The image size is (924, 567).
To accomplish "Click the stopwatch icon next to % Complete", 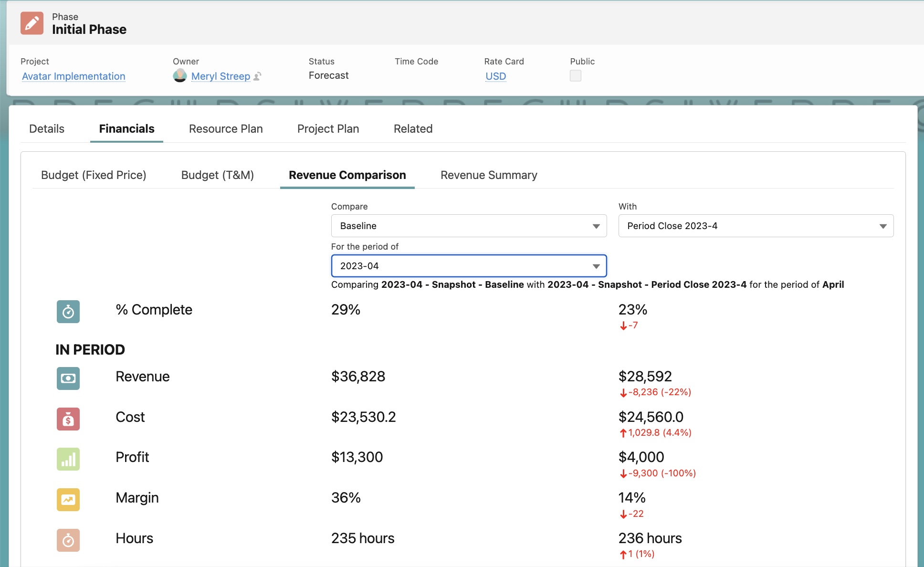I will point(68,312).
